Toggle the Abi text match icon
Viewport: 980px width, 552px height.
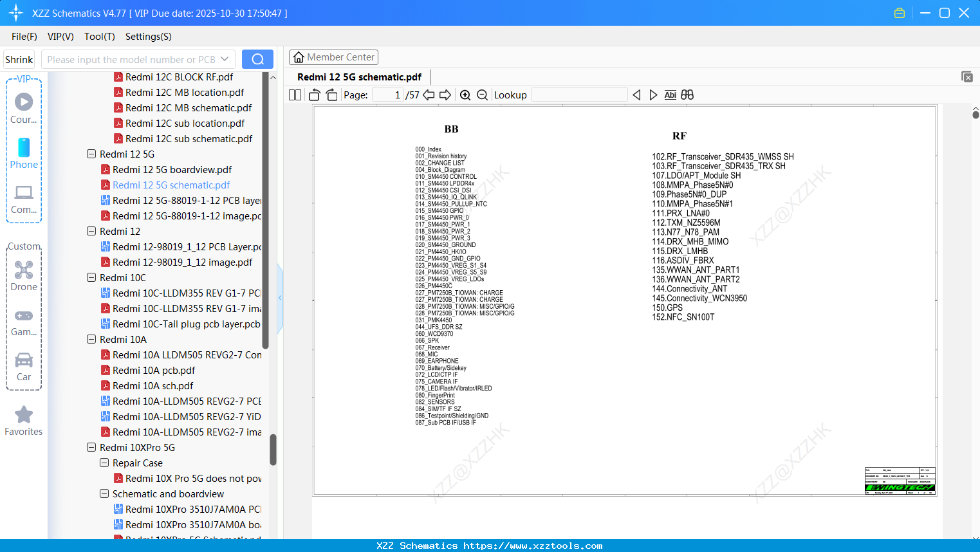tap(670, 95)
